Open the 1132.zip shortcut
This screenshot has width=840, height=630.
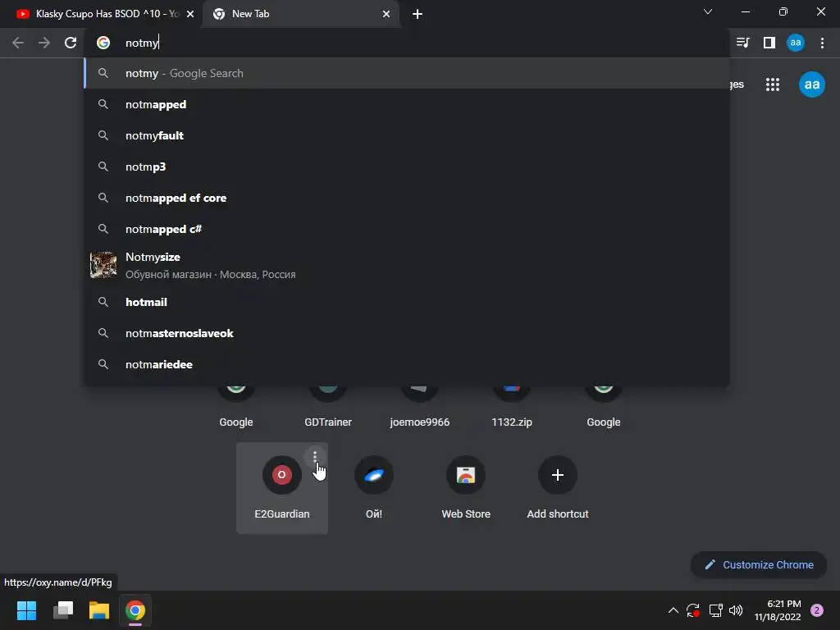512,409
